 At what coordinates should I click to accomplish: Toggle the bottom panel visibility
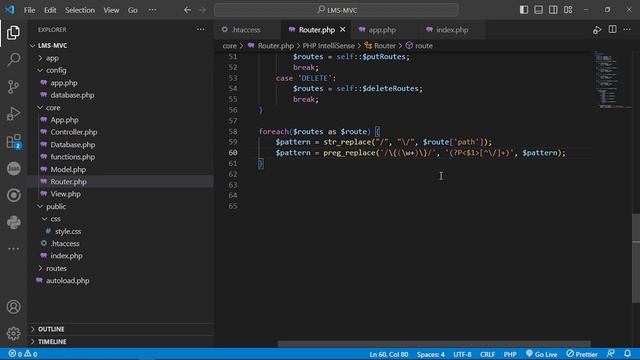click(538, 10)
